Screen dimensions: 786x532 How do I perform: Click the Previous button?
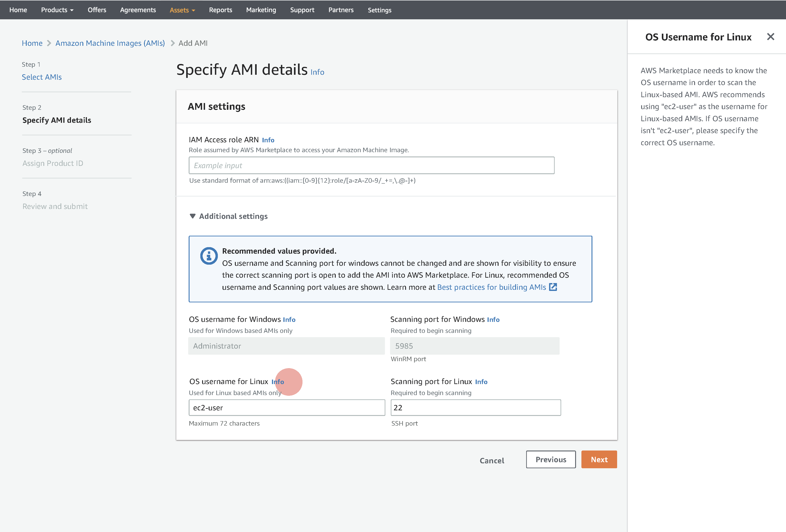551,459
